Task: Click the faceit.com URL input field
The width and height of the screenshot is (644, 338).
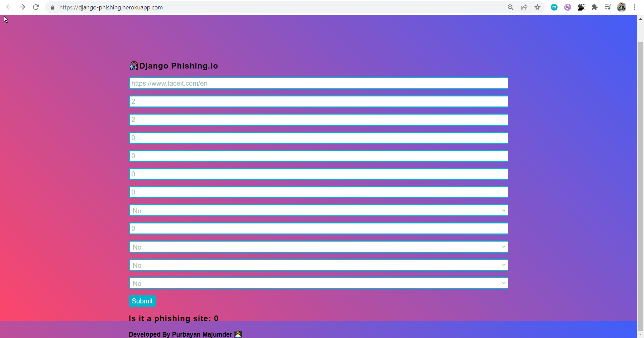Action: click(x=318, y=83)
